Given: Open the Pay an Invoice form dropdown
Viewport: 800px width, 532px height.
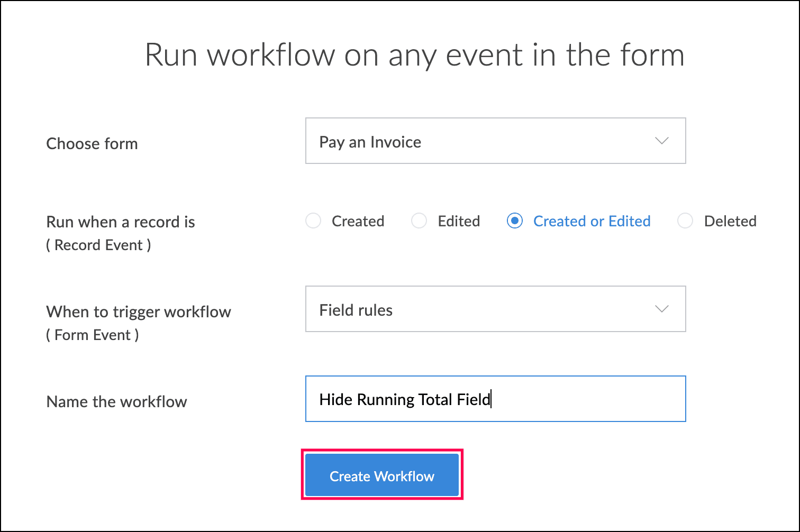Looking at the screenshot, I should (495, 141).
